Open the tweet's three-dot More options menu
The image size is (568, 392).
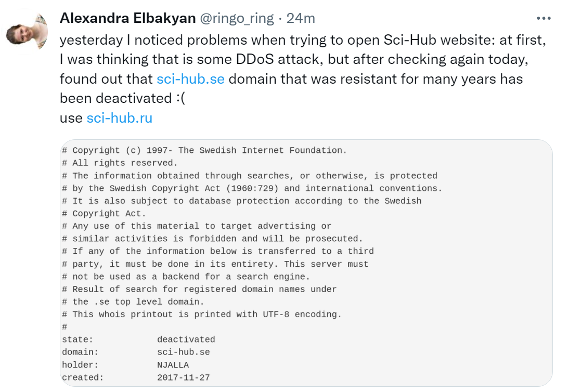[x=543, y=18]
